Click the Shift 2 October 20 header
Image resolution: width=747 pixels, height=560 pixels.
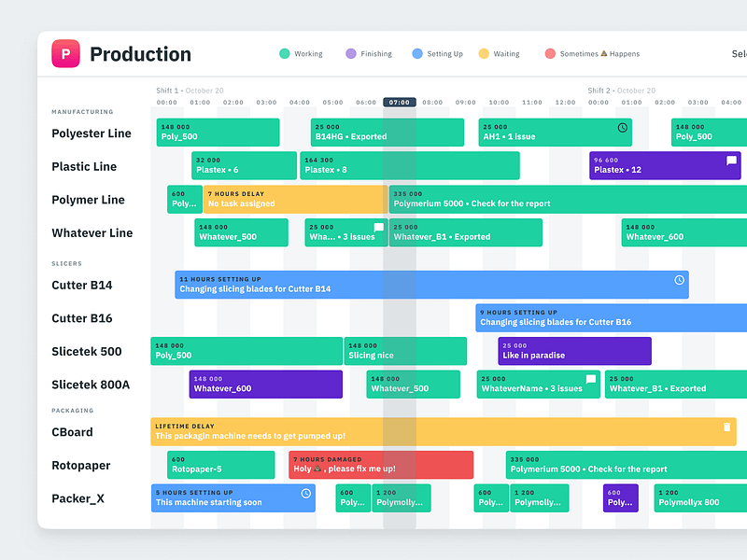621,91
